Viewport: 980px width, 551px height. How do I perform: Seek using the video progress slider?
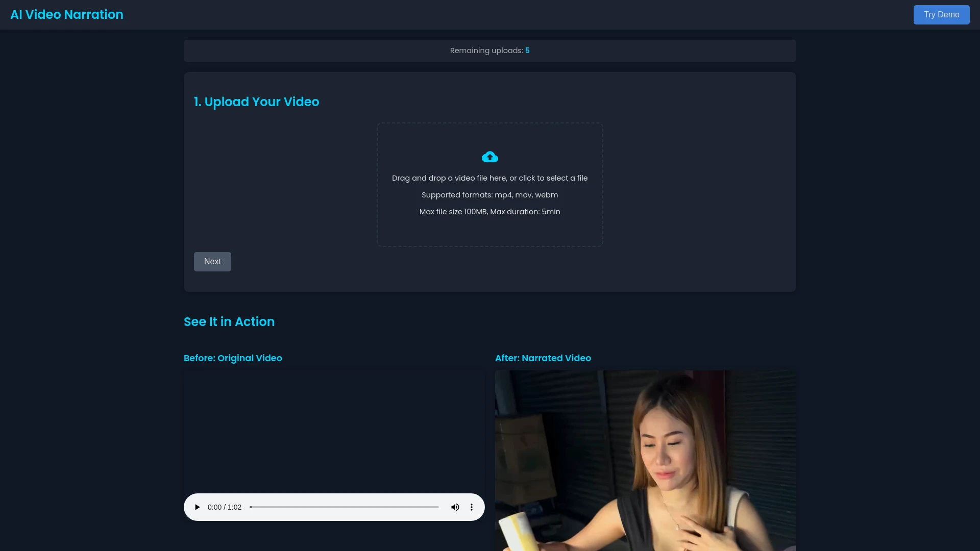coord(344,507)
